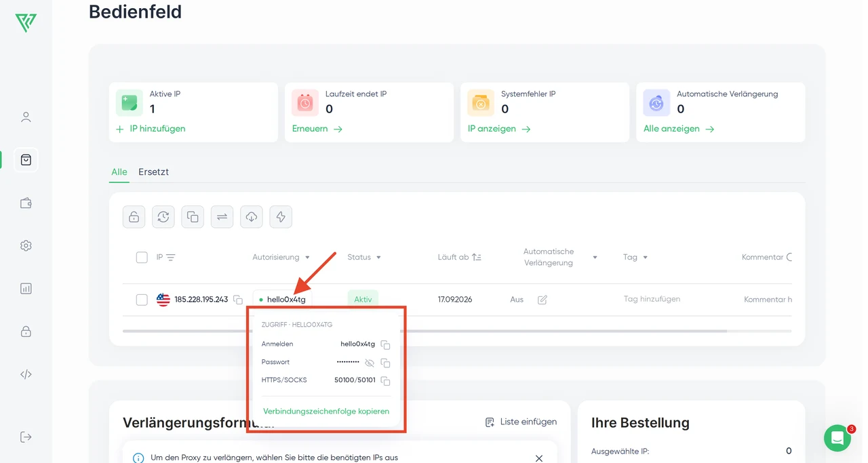Image resolution: width=868 pixels, height=463 pixels.
Task: Click Tag hinzufügen field
Action: click(652, 299)
